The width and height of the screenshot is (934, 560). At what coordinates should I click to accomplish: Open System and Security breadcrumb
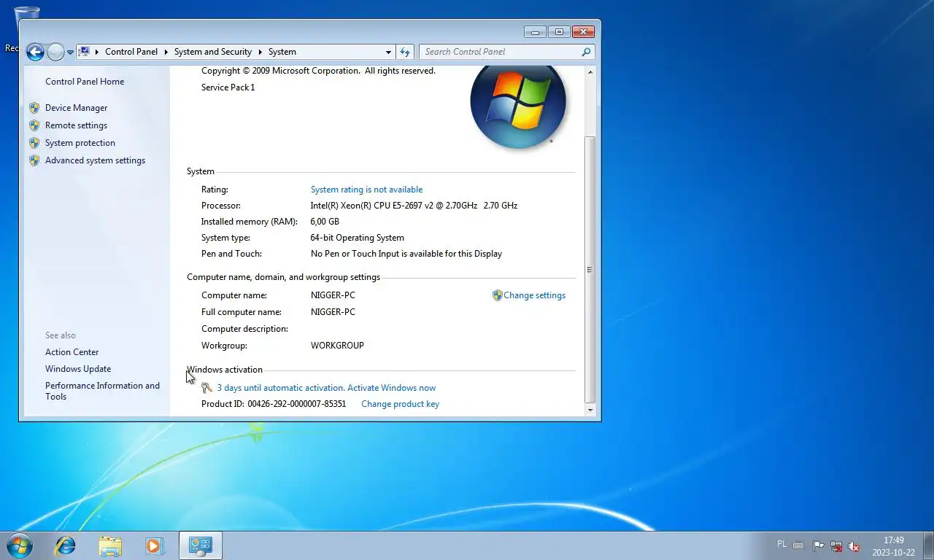tap(213, 52)
